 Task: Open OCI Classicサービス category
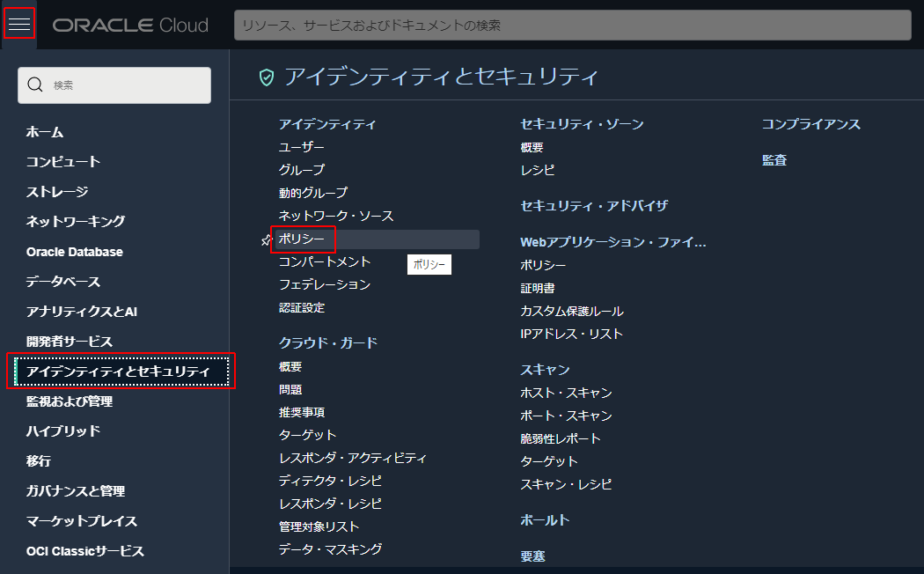tap(84, 551)
